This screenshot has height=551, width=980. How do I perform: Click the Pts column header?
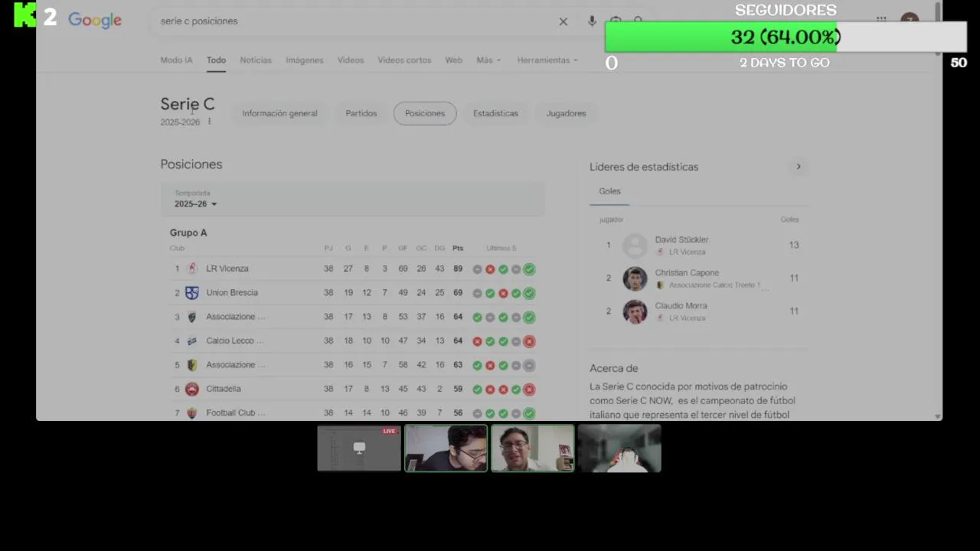point(458,248)
